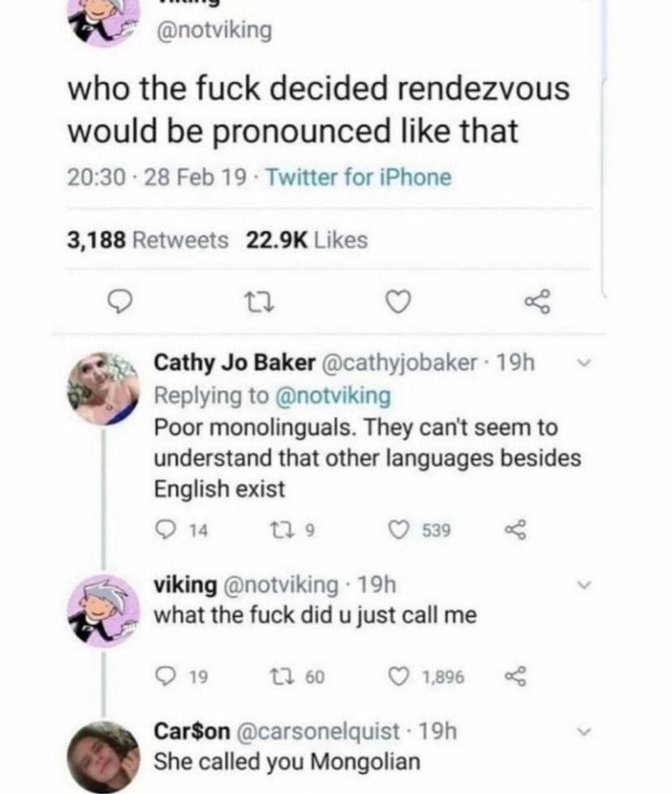Share the main rendezvous tweet
This screenshot has width=672, height=794.
click(x=537, y=302)
